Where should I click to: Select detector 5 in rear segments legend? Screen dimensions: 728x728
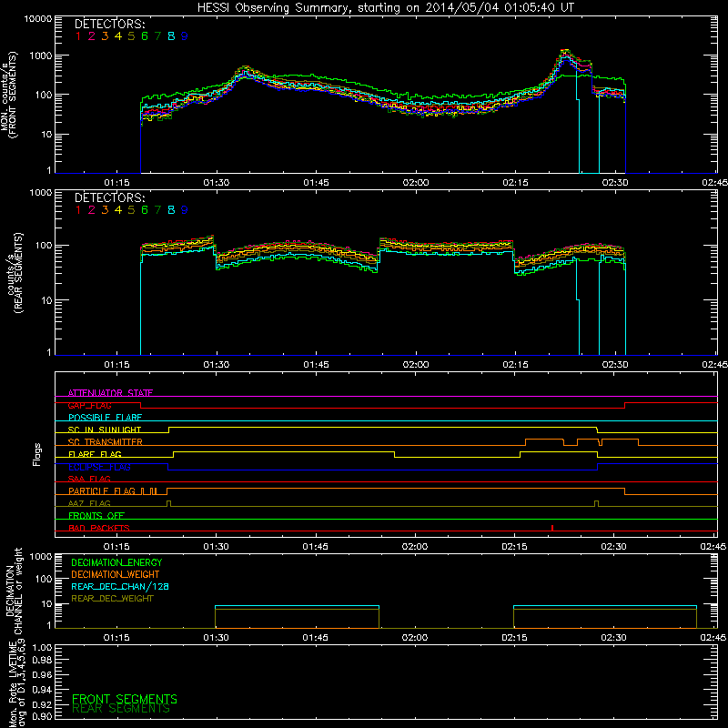point(131,210)
